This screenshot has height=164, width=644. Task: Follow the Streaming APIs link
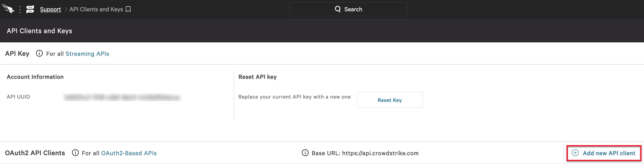pos(87,53)
